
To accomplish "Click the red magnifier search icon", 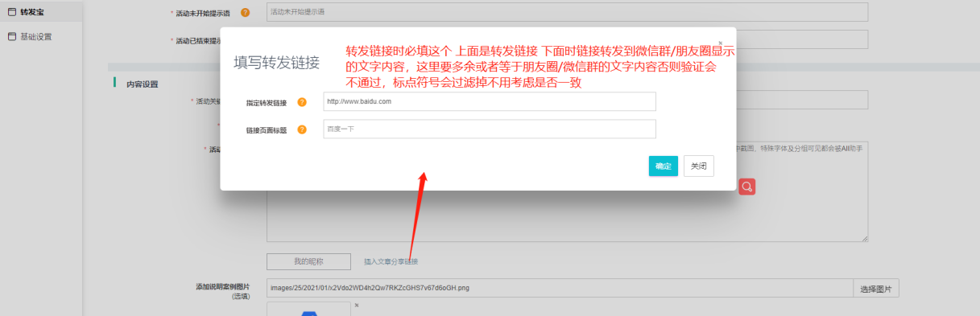I will (x=746, y=187).
